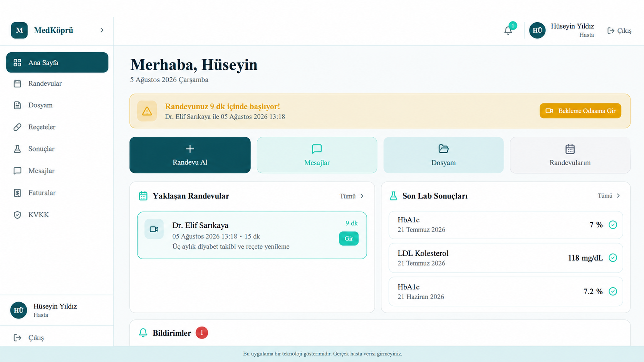Screen dimensions: 644x362
Task: Click the KVKK shield icon in sidebar
Action: click(x=17, y=215)
